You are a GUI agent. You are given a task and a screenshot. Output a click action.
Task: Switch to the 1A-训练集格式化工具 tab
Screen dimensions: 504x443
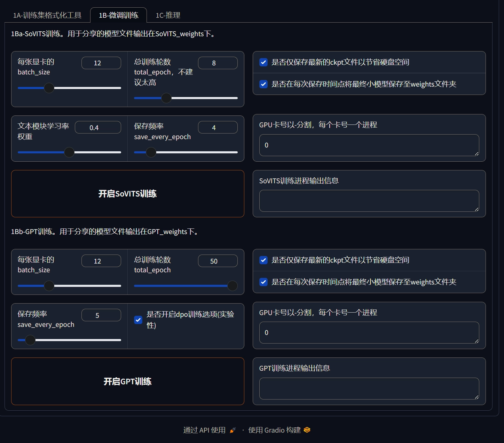pos(47,15)
